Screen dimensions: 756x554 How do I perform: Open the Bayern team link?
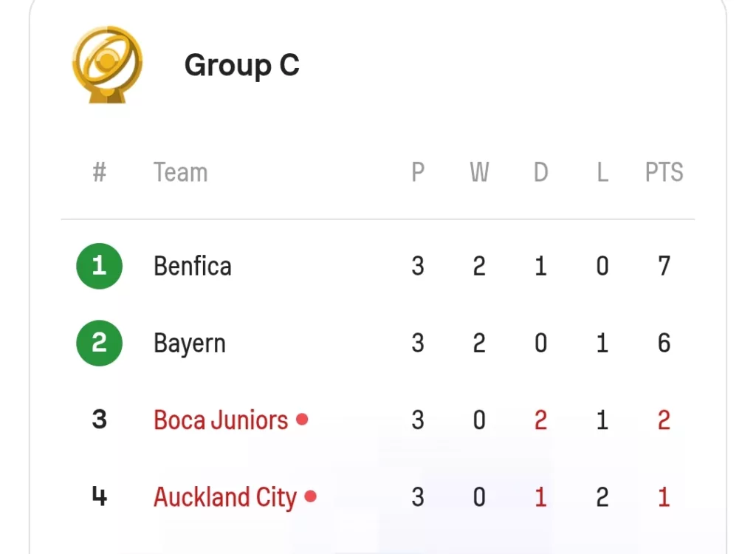pos(190,343)
